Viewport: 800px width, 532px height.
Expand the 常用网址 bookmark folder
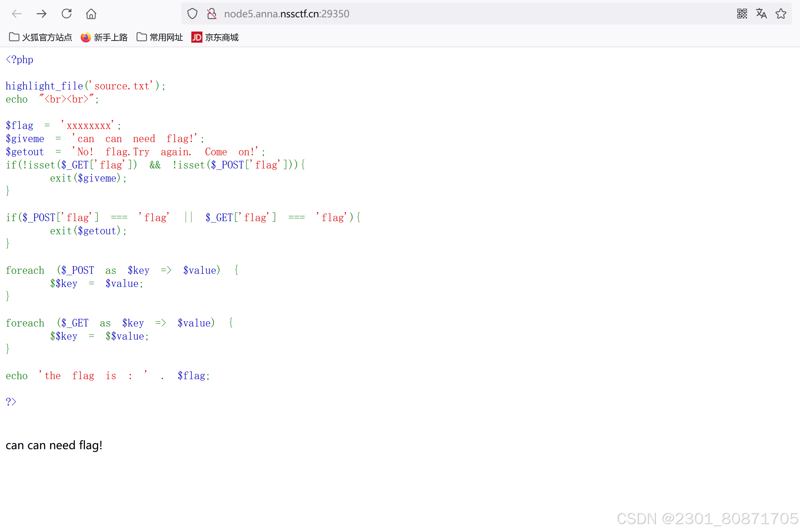pos(166,37)
